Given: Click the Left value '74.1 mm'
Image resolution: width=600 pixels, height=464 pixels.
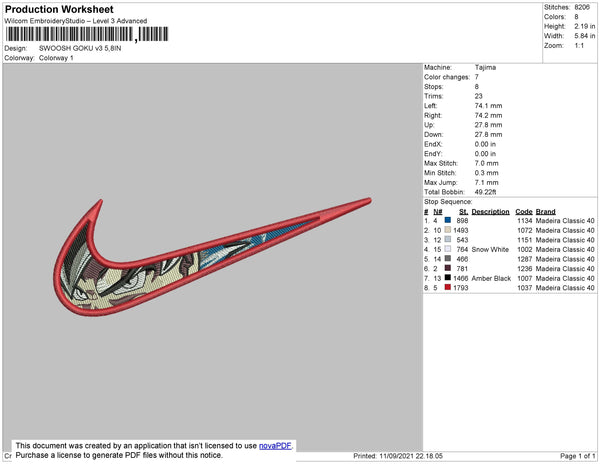Looking at the screenshot, I should point(488,106).
